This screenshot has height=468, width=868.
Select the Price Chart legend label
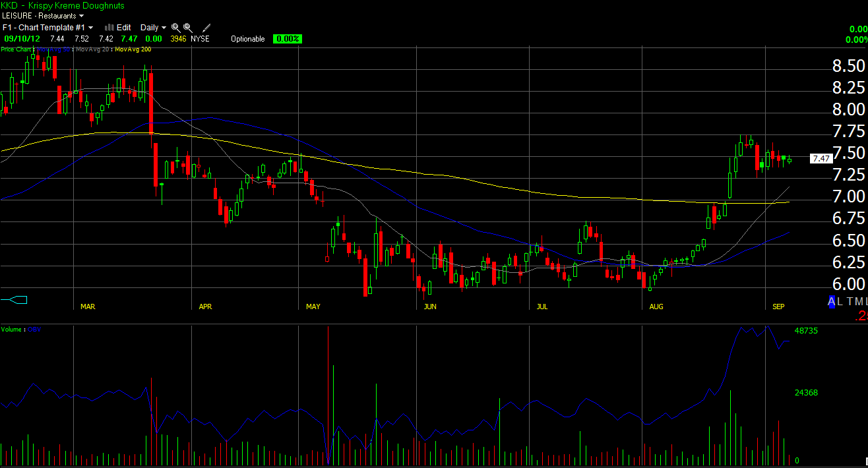point(16,49)
